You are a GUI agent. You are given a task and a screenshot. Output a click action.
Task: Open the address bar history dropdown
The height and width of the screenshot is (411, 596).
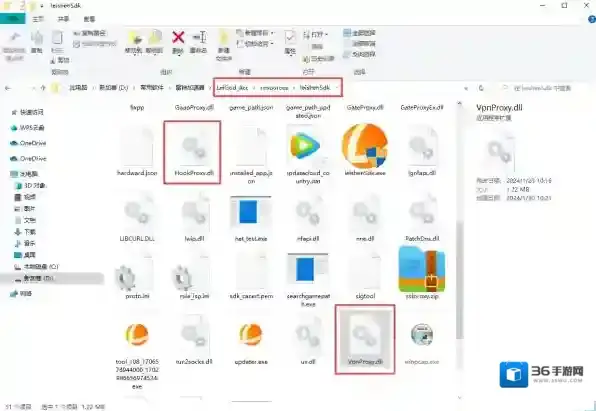pyautogui.click(x=466, y=88)
